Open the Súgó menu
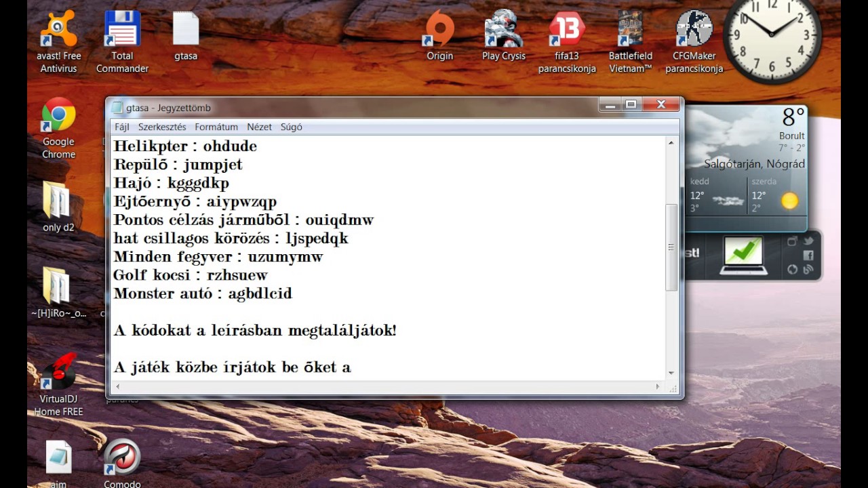Viewport: 868px width, 488px height. (x=291, y=127)
